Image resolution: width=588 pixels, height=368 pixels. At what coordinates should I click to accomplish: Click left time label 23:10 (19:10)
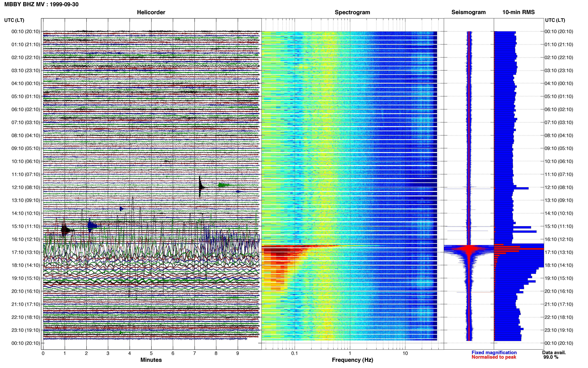(x=26, y=330)
